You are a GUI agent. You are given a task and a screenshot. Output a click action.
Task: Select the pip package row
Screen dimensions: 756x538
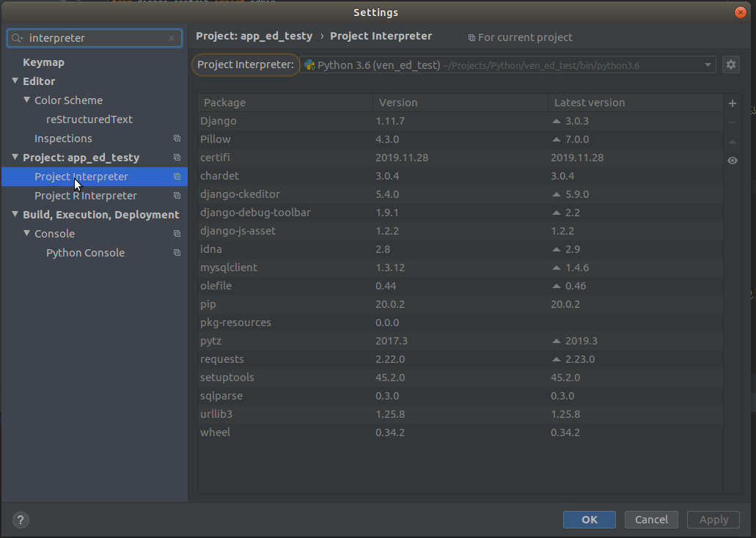[x=460, y=304]
